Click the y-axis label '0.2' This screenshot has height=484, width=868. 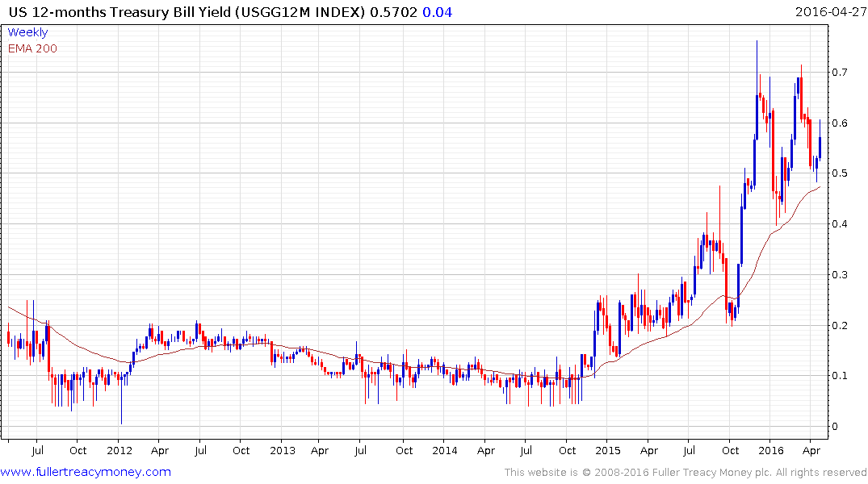[840, 325]
